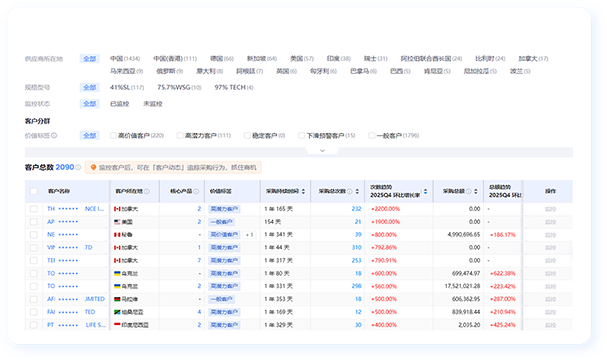The image size is (607, 361).
Task: Open customer AFI…JMITED name link
Action: coord(76,299)
